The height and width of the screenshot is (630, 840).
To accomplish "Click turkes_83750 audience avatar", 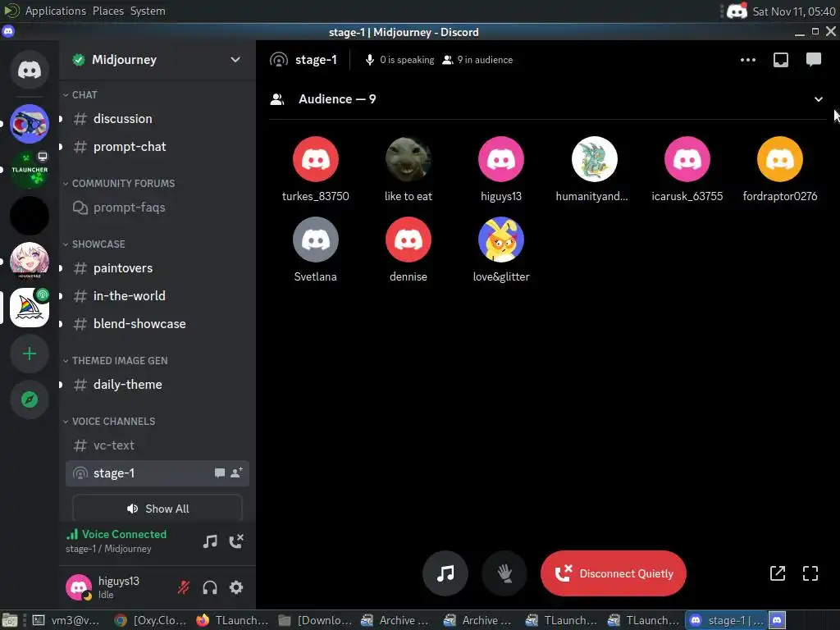I will click(x=316, y=159).
